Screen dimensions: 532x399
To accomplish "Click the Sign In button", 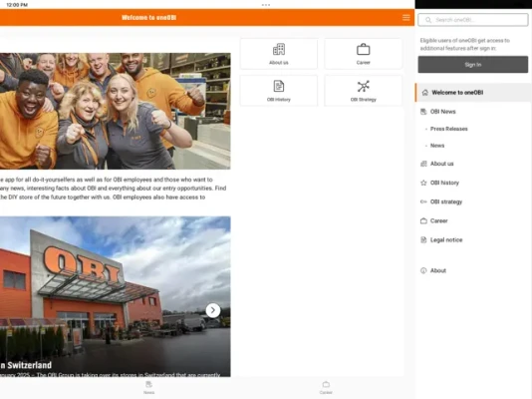I will 472,65.
